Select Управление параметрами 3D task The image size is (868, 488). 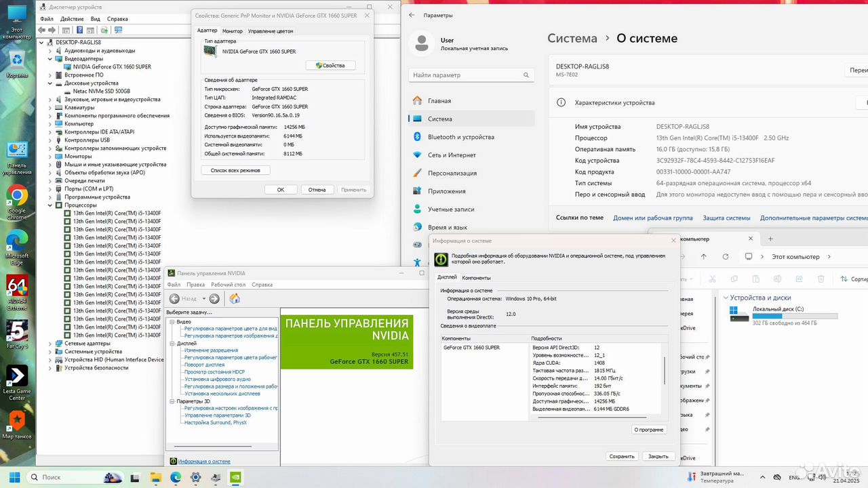click(217, 415)
